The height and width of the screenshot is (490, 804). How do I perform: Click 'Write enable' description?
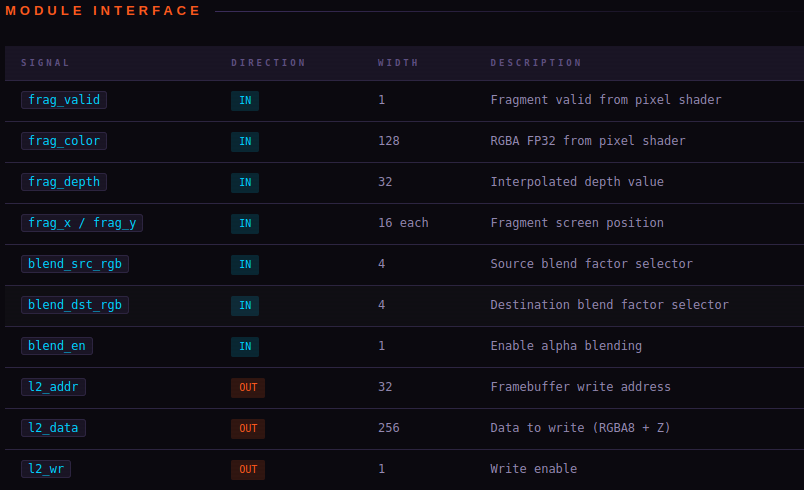(533, 469)
